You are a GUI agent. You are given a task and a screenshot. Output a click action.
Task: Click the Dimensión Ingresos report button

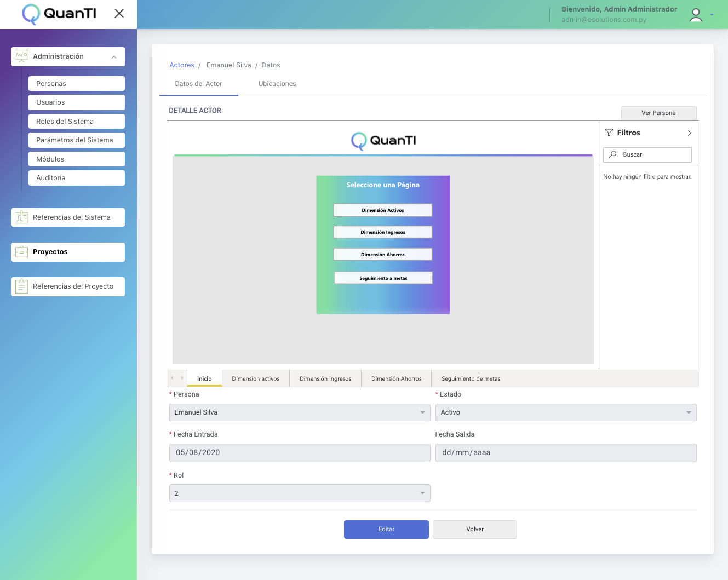pos(383,232)
